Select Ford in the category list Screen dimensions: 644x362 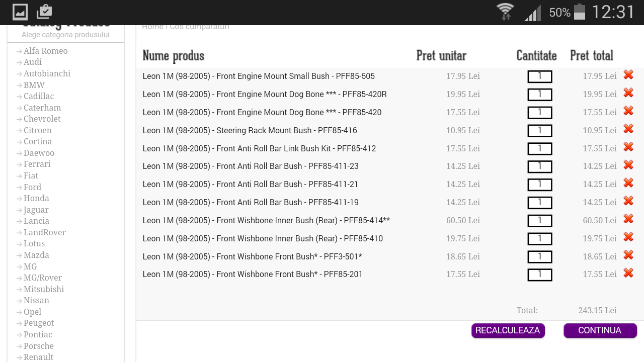point(32,187)
